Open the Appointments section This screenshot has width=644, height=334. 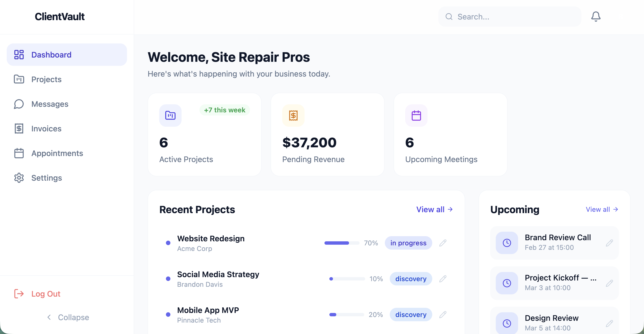(x=67, y=153)
